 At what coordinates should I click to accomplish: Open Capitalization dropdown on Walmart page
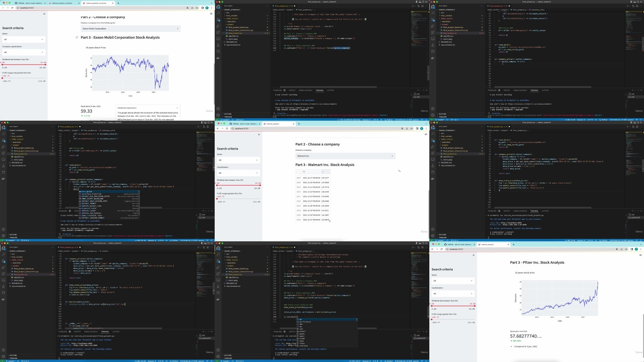click(238, 173)
